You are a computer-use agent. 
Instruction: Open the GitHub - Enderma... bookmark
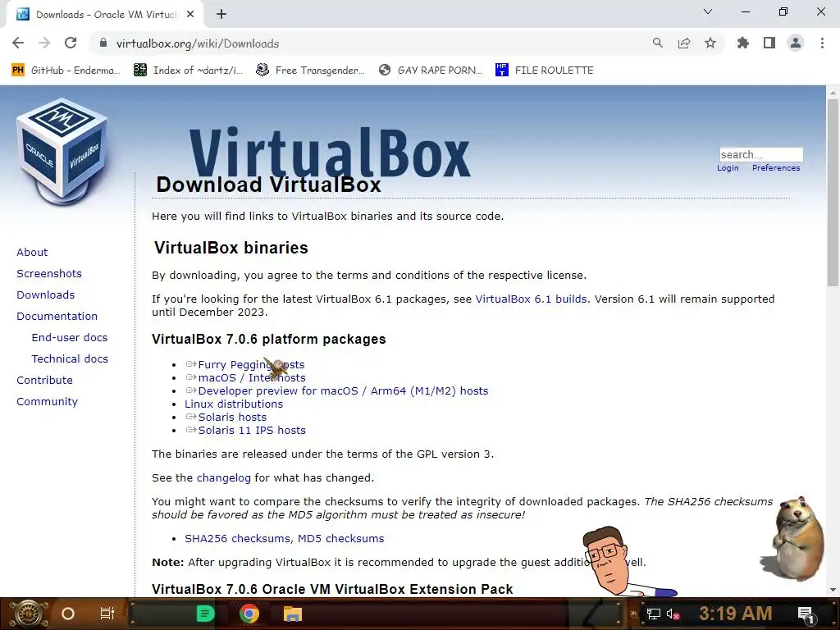coord(66,70)
